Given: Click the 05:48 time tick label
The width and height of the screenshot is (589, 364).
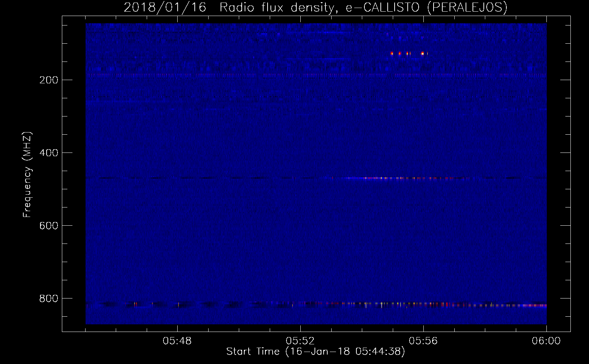Looking at the screenshot, I should [177, 341].
